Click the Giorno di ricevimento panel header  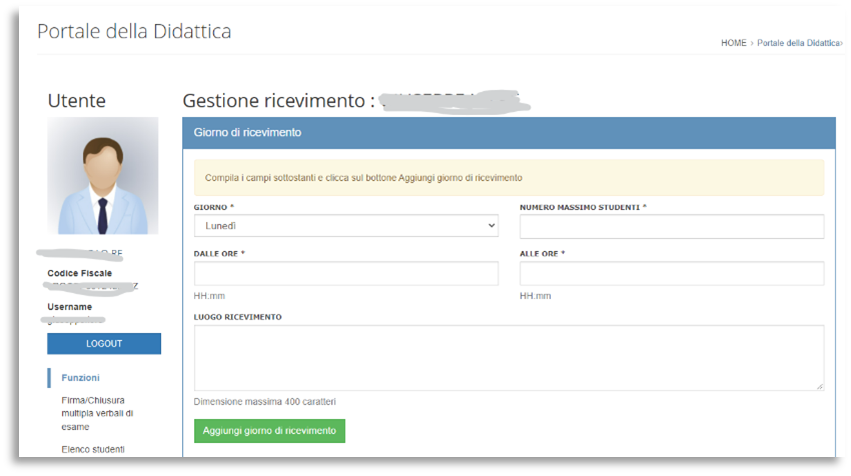(x=509, y=133)
